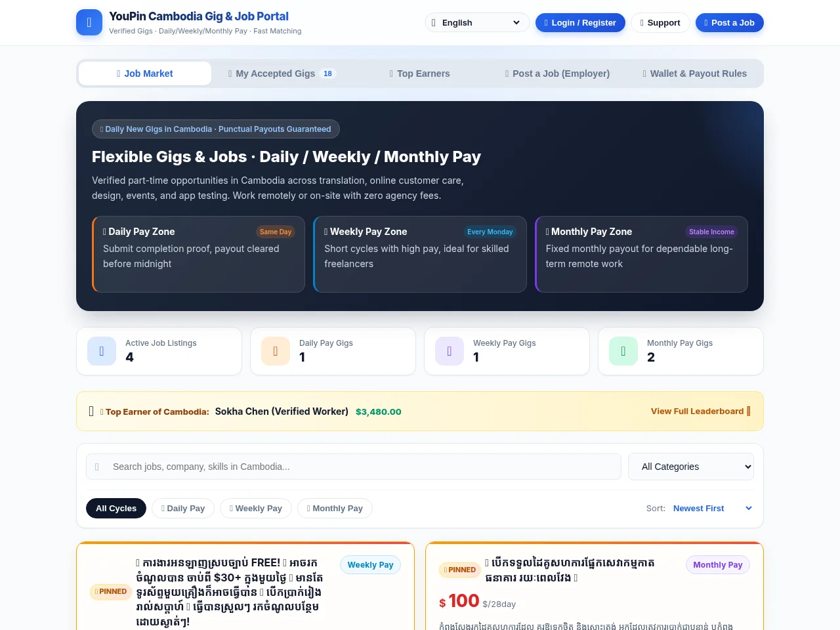Click Login / Register button

(580, 22)
